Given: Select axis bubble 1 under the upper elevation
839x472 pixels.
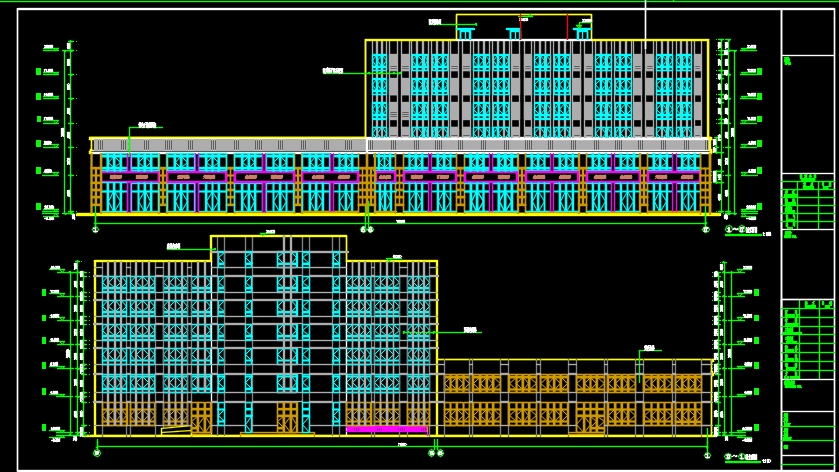Looking at the screenshot, I should [x=95, y=230].
